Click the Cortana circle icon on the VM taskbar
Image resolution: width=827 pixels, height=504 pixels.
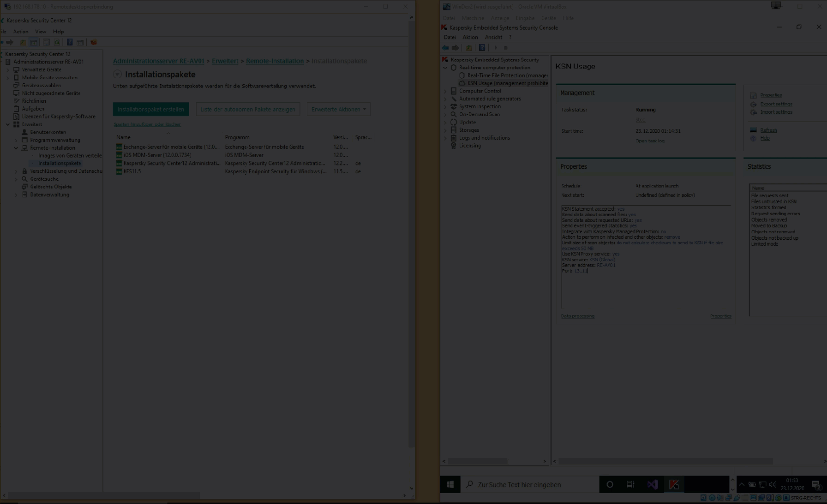[610, 485]
